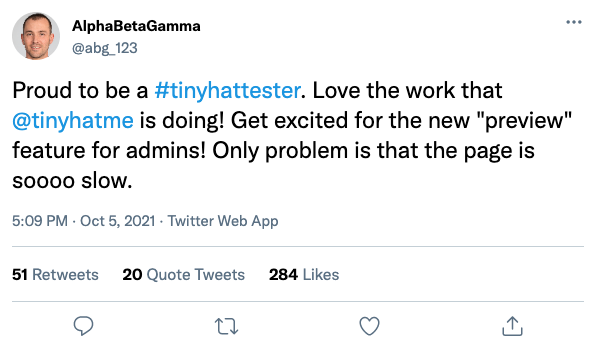Viewport: 596px width, 362px height.
Task: View the 284 Likes list
Action: tap(304, 275)
